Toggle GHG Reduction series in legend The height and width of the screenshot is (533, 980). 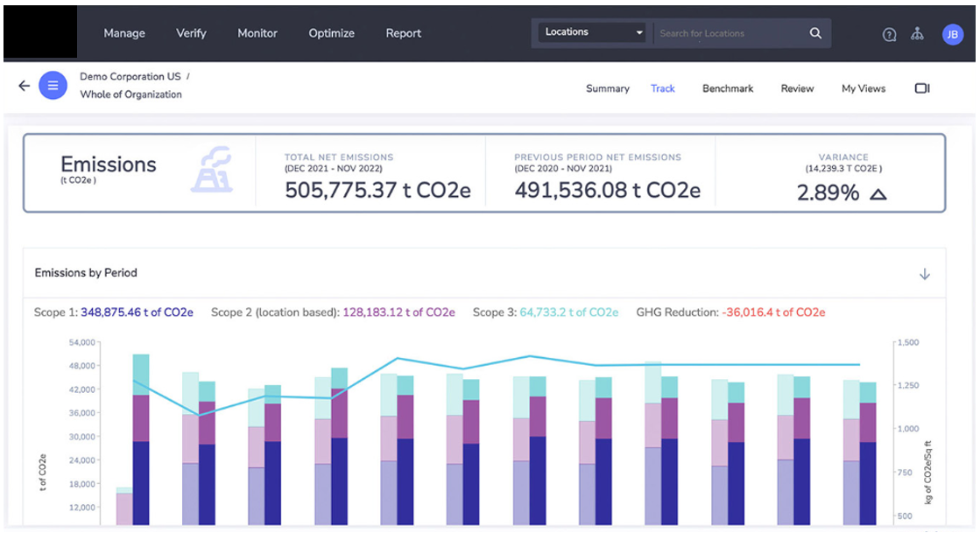730,312
